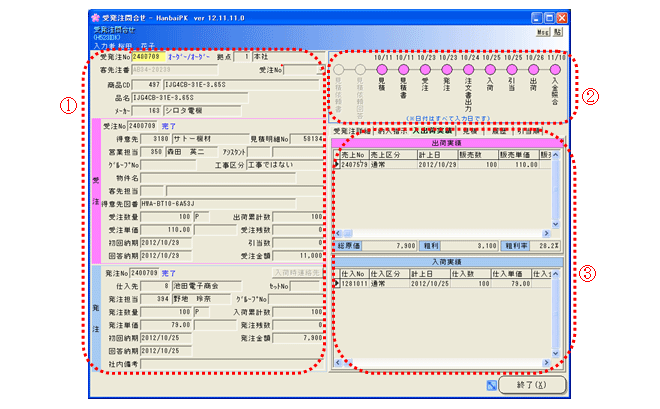660x409 pixels.
Task: Click the 見積 step circle in the progress flow
Action: coord(382,70)
